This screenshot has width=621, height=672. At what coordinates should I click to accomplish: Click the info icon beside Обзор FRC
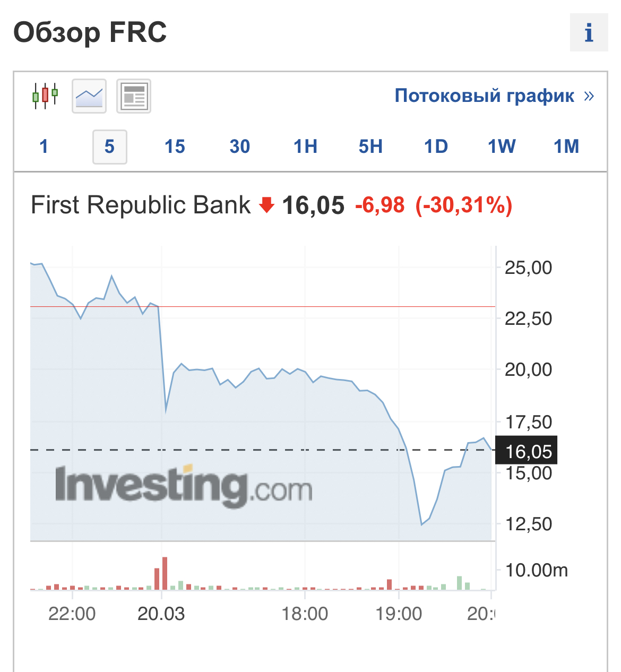point(589,33)
